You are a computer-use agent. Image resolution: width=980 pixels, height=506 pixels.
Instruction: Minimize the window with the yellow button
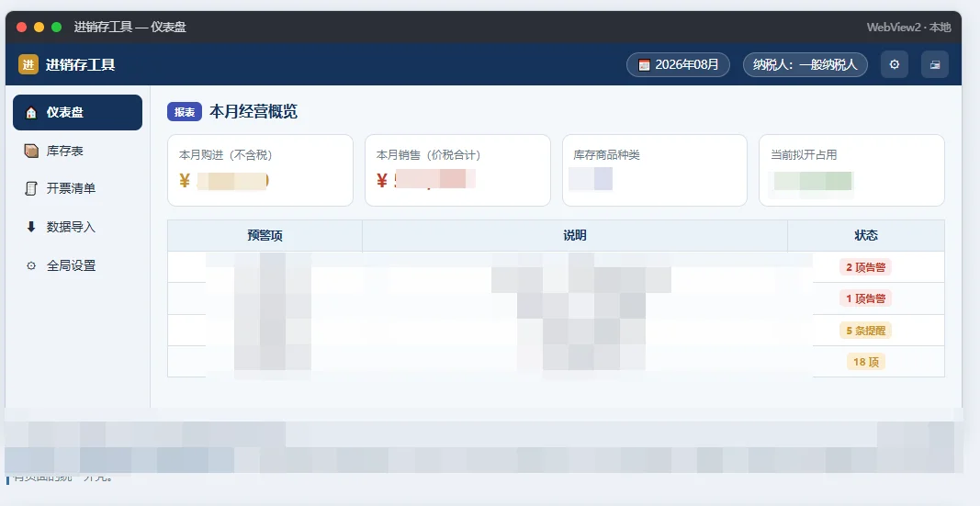pyautogui.click(x=39, y=27)
